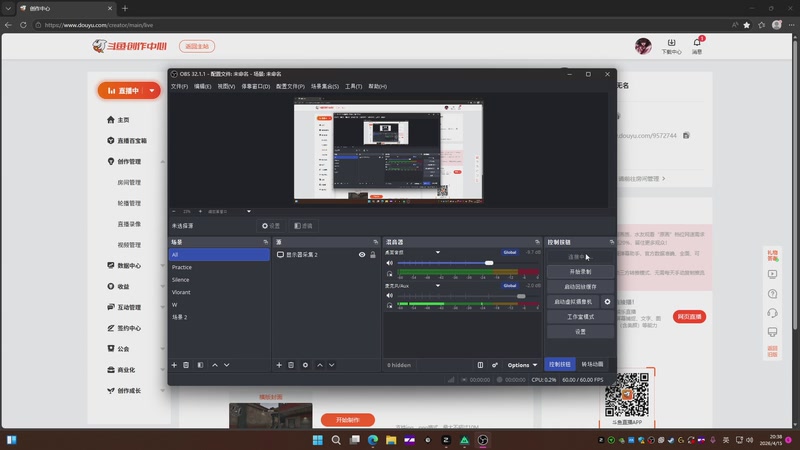Mute the 桌面音频 speaker icon
800x450 pixels.
[x=389, y=263]
